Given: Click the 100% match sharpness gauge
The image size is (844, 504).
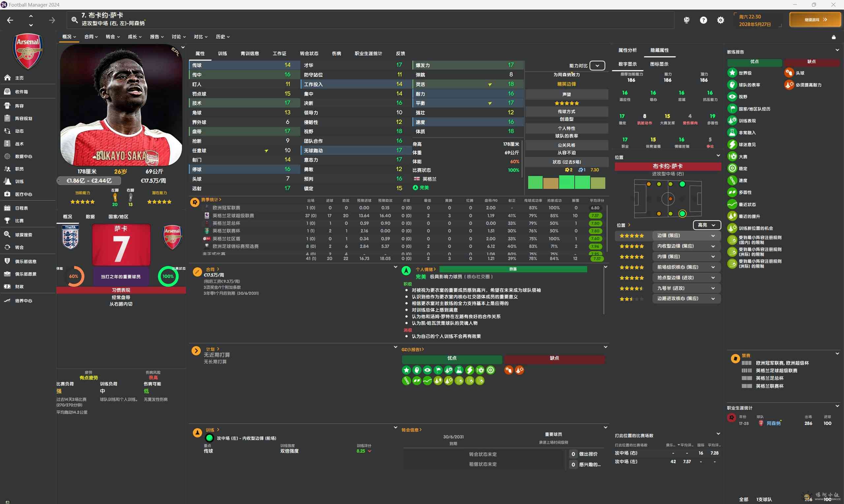Looking at the screenshot, I should (168, 276).
